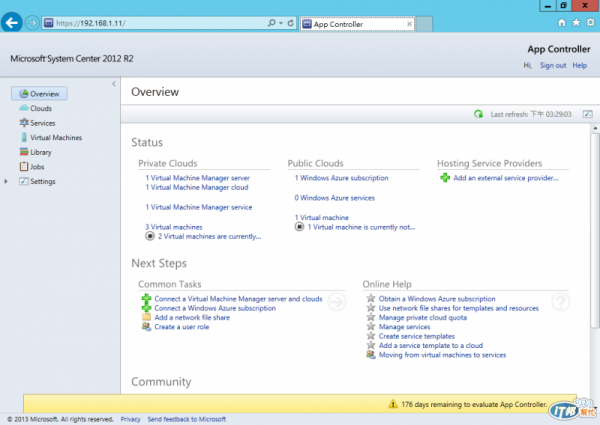The height and width of the screenshot is (425, 600).
Task: Click the settings icon beside last refresh
Action: (x=588, y=114)
